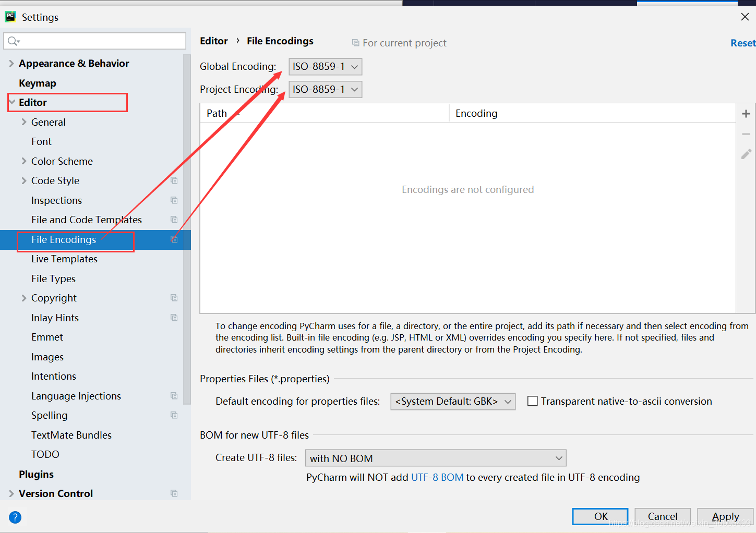The image size is (756, 533).
Task: Collapse the Editor section arrow
Action: point(11,102)
